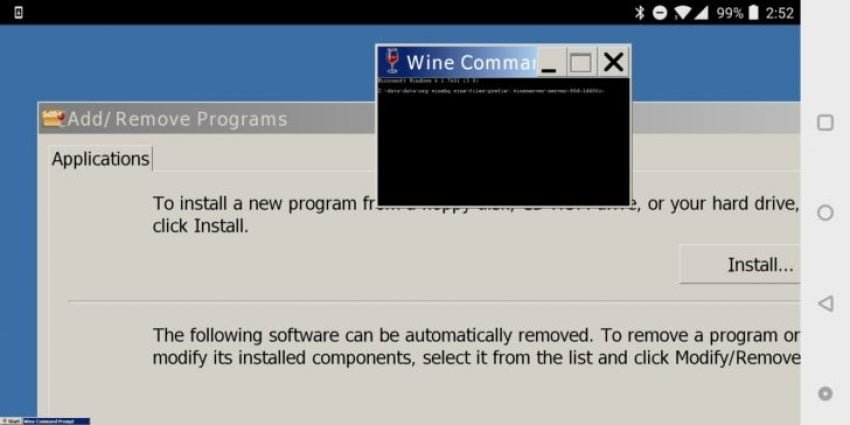Maximize the Wine Command window
This screenshot has width=850, height=425.
[x=581, y=62]
